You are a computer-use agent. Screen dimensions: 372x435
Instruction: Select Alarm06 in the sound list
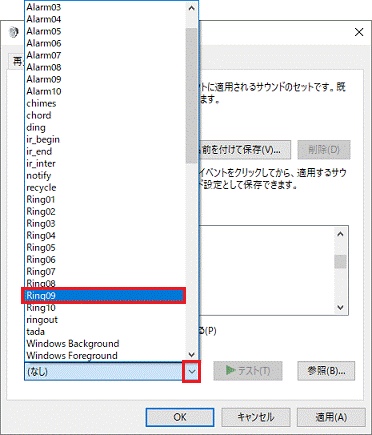tap(105, 43)
